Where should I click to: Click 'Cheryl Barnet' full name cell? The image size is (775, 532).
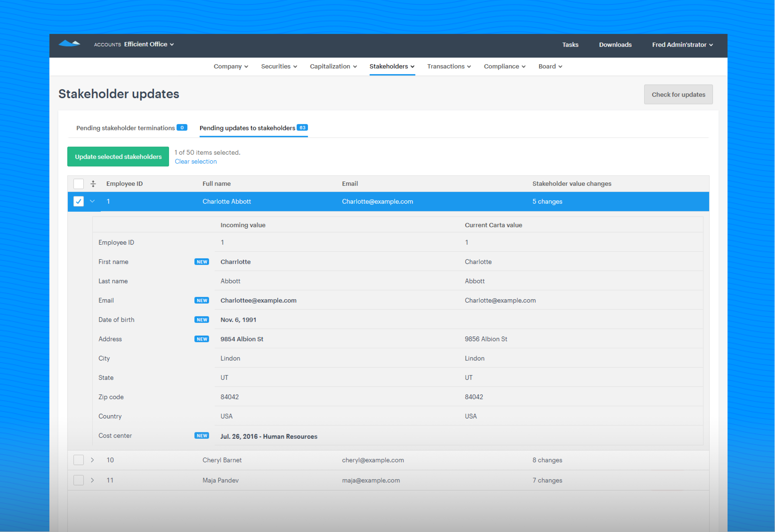click(222, 460)
